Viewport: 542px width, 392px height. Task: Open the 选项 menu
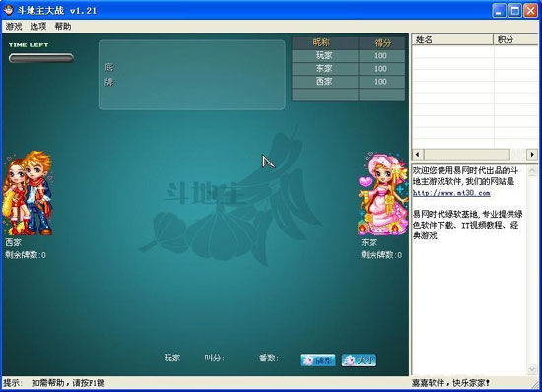[x=38, y=27]
